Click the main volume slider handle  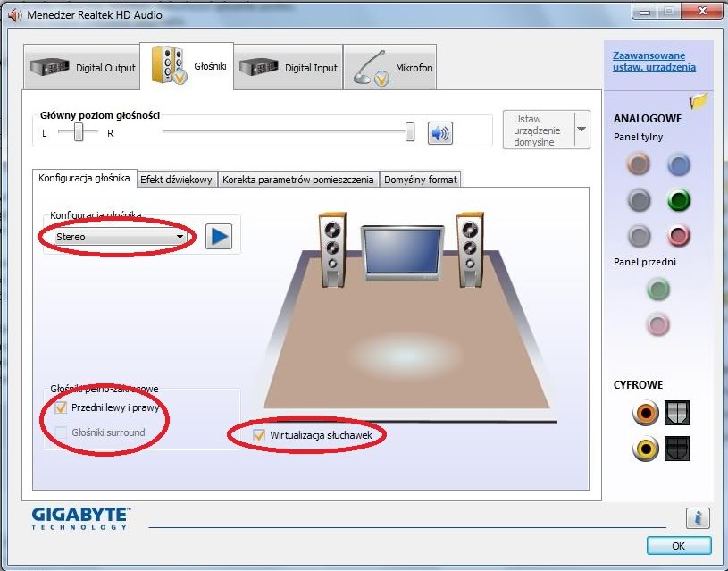tap(410, 132)
